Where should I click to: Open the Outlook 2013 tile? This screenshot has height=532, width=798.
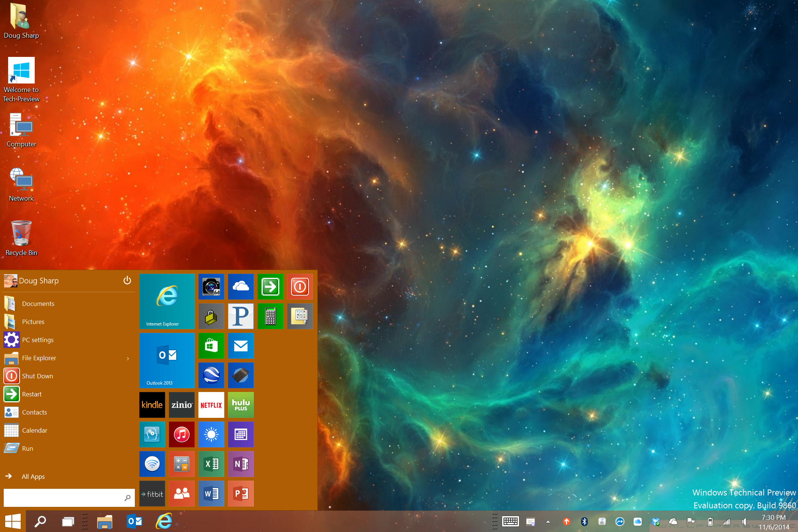[x=167, y=361]
